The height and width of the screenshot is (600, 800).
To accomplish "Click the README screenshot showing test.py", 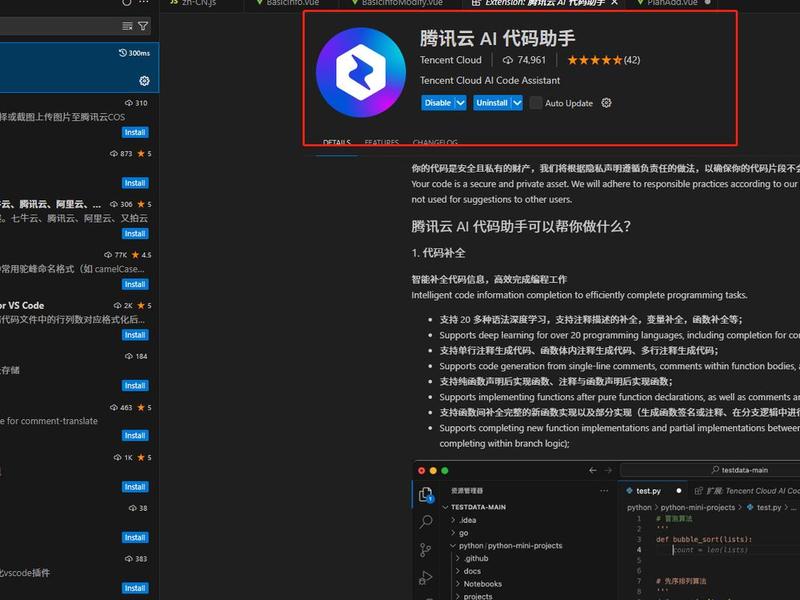I will [x=606, y=530].
